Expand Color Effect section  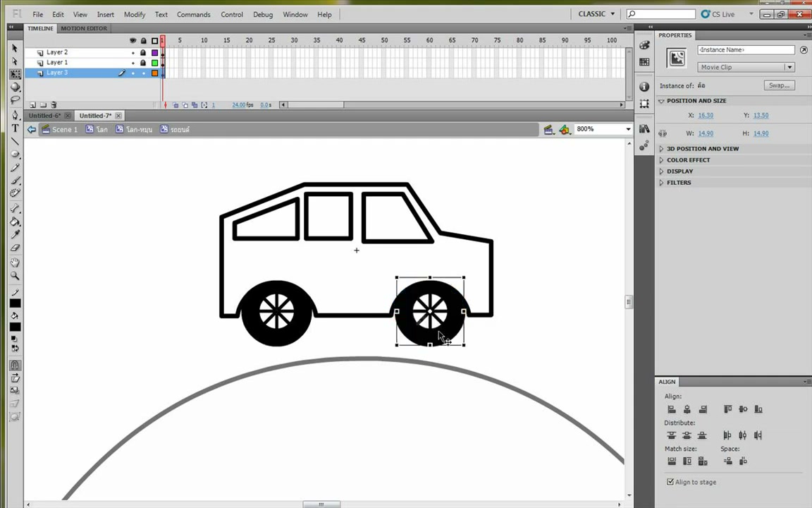point(661,160)
